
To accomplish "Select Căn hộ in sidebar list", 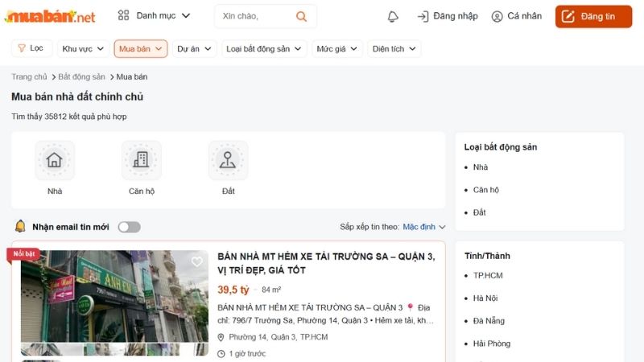I will click(486, 190).
